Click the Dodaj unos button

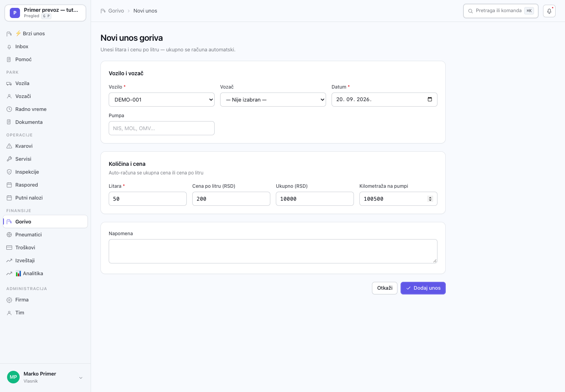[423, 288]
